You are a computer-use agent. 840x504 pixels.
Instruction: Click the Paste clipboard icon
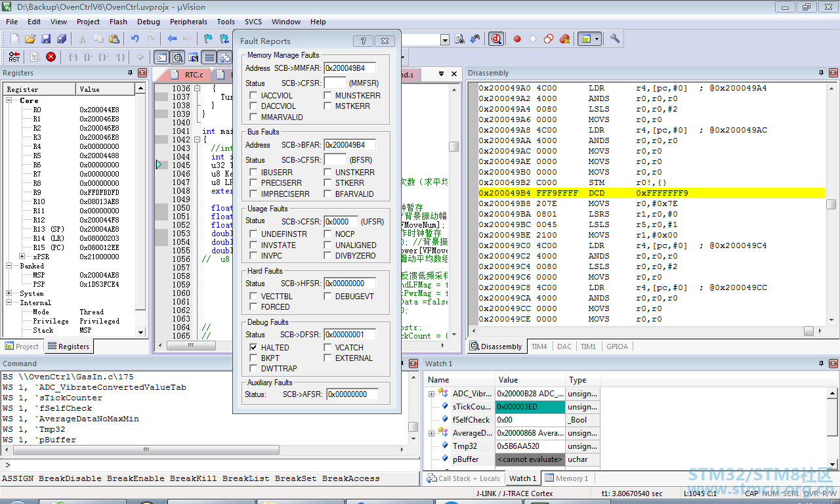(x=114, y=39)
